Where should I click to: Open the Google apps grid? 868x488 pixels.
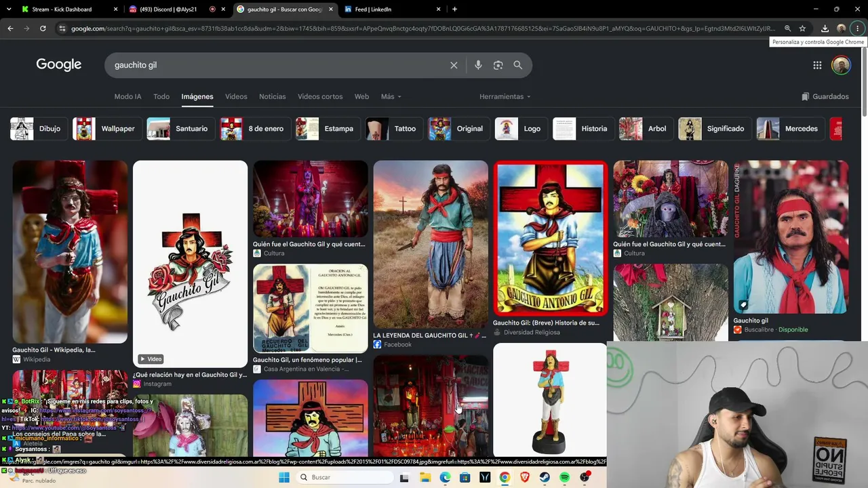pos(817,65)
